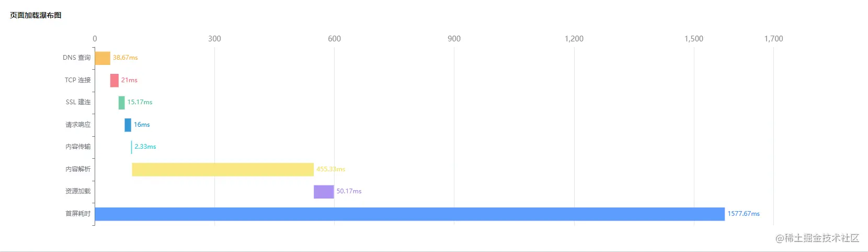Screen dimensions: 868x252
Task: Click the 50.17ms value label
Action: [349, 191]
